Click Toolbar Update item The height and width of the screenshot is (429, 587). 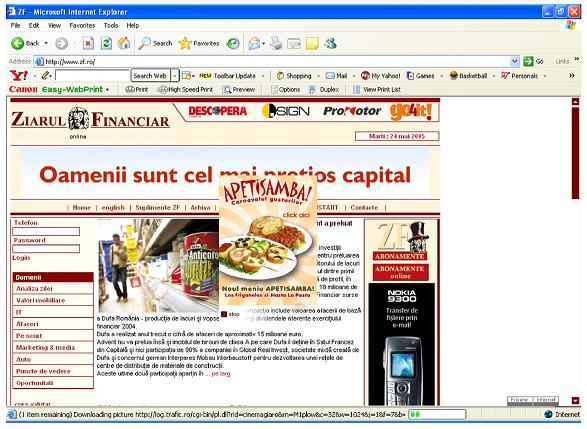228,76
